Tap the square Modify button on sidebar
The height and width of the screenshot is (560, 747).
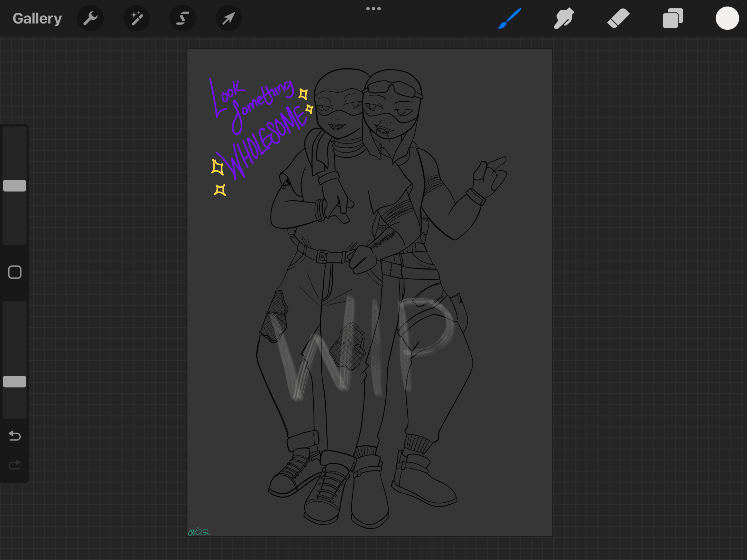(15, 272)
